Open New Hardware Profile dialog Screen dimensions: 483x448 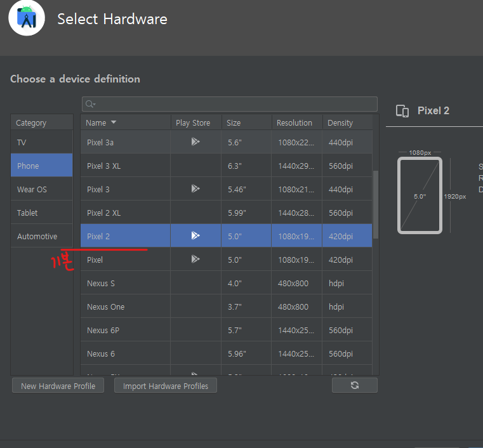(x=58, y=386)
